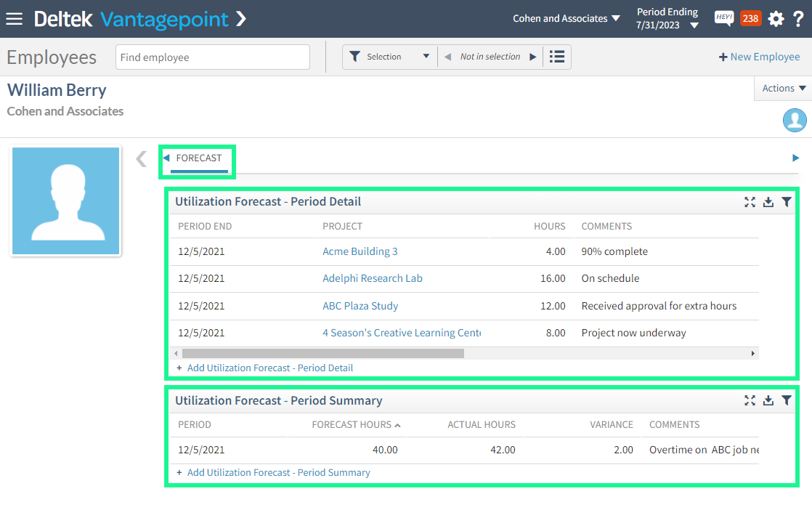The width and height of the screenshot is (812, 510).
Task: Click the Period Detail horizontal scrollbar thumb
Action: tap(323, 354)
